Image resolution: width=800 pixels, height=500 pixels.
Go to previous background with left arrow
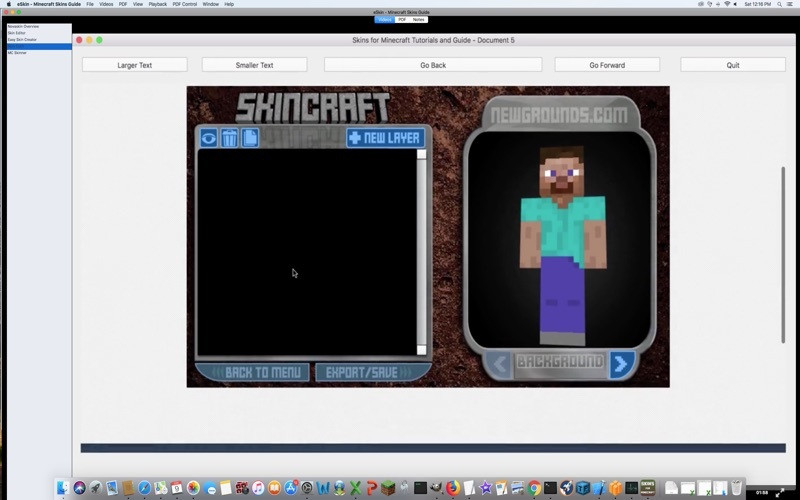coord(500,364)
